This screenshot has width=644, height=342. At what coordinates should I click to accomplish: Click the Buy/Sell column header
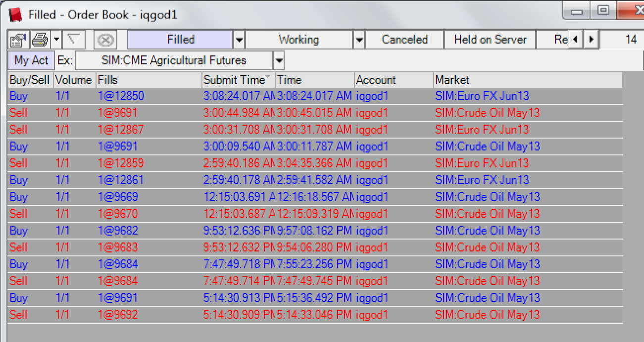click(x=30, y=80)
